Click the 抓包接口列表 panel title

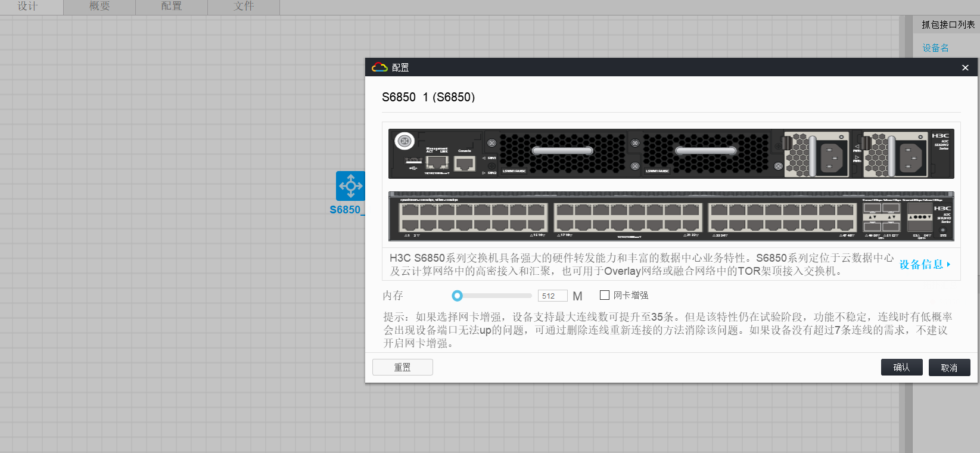pyautogui.click(x=948, y=24)
